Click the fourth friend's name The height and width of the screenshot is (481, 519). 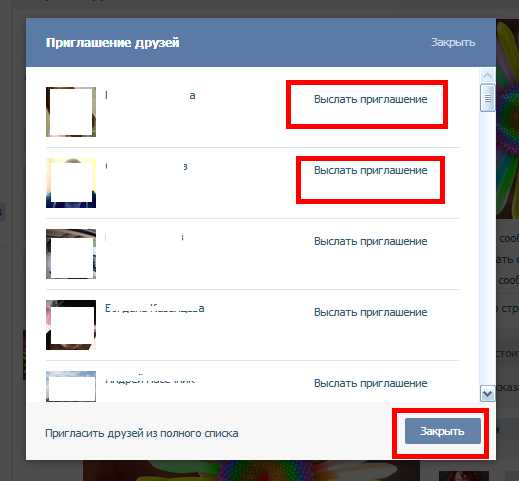click(x=155, y=308)
